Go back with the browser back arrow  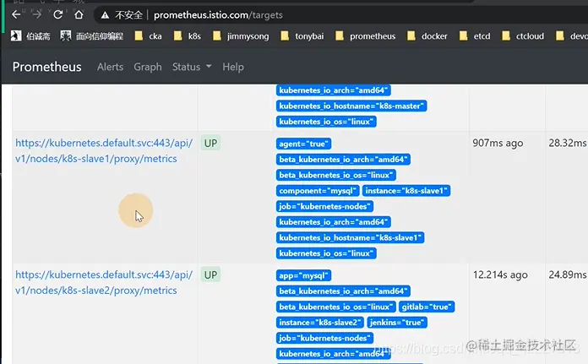click(16, 14)
